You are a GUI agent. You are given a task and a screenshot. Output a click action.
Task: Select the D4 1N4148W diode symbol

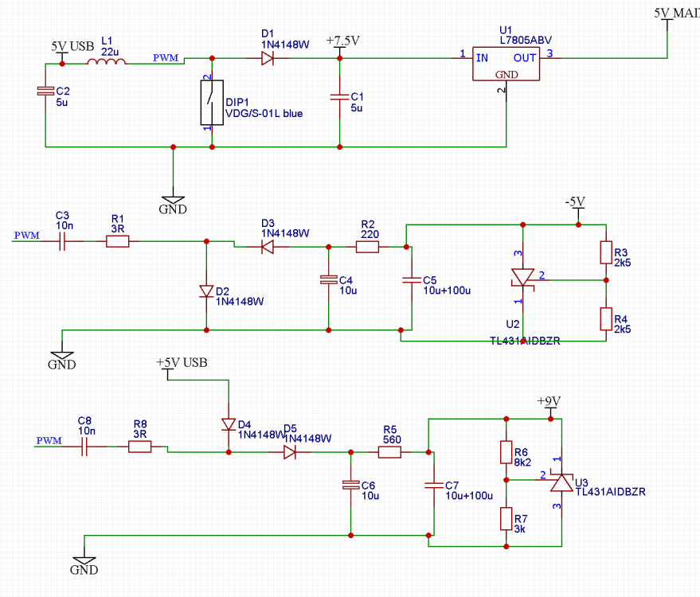pyautogui.click(x=229, y=424)
